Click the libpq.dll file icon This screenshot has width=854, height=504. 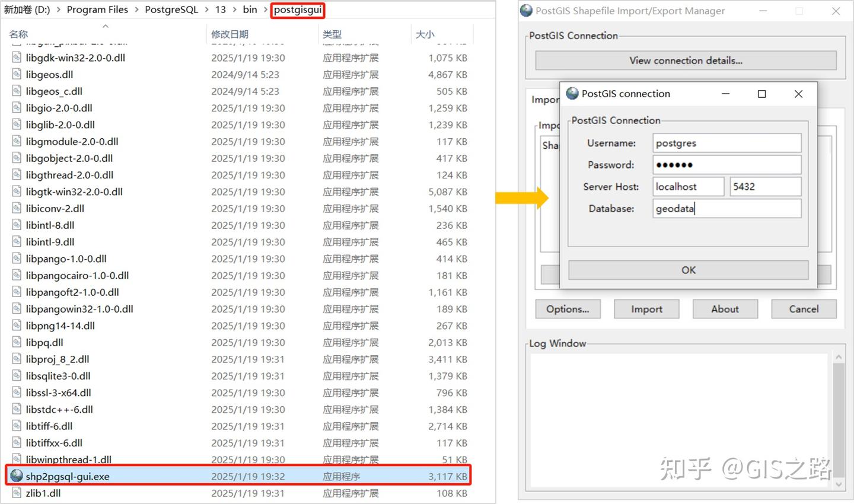point(17,342)
